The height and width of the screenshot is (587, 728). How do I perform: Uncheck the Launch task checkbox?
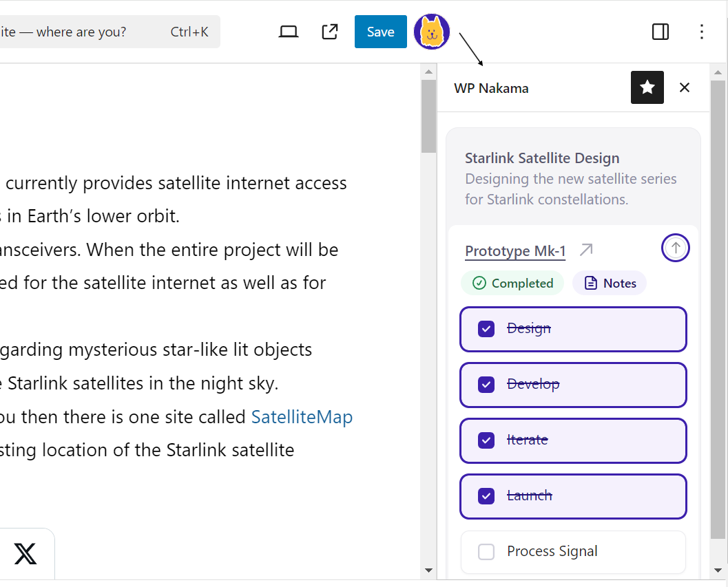tap(486, 496)
